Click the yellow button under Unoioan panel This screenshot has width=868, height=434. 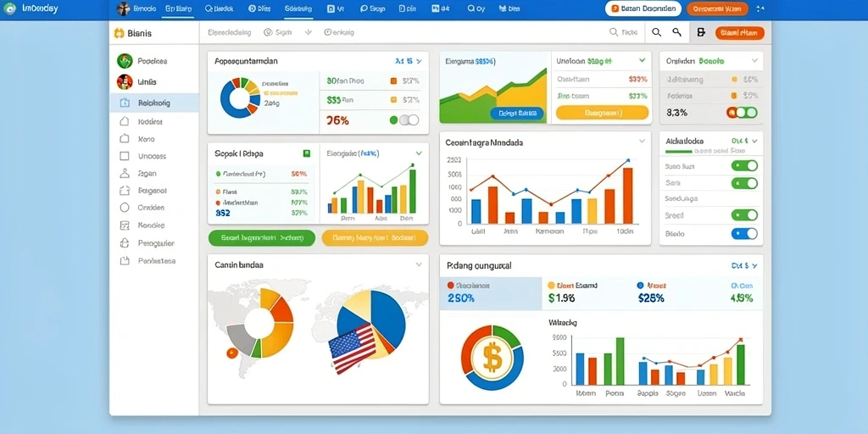[x=602, y=113]
